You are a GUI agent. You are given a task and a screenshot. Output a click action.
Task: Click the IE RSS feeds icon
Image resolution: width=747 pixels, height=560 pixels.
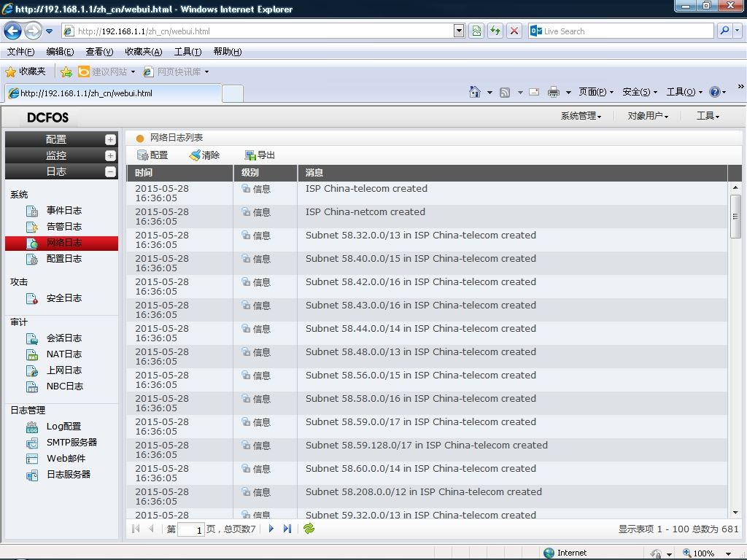[505, 93]
